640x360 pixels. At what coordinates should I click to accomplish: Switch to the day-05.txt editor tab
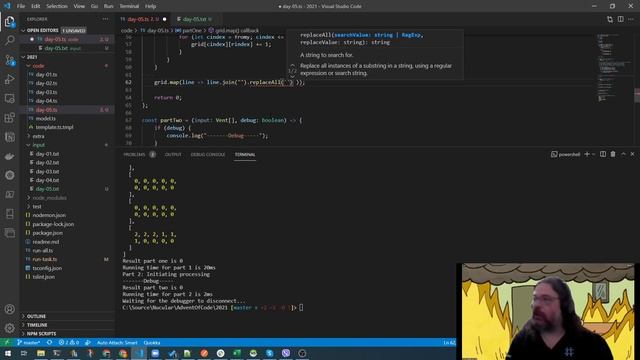click(x=195, y=19)
